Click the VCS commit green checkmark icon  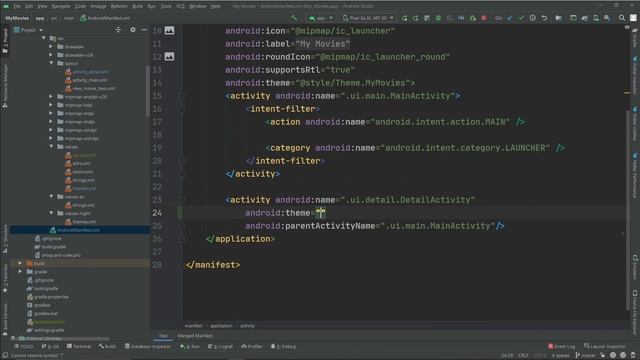tap(521, 18)
